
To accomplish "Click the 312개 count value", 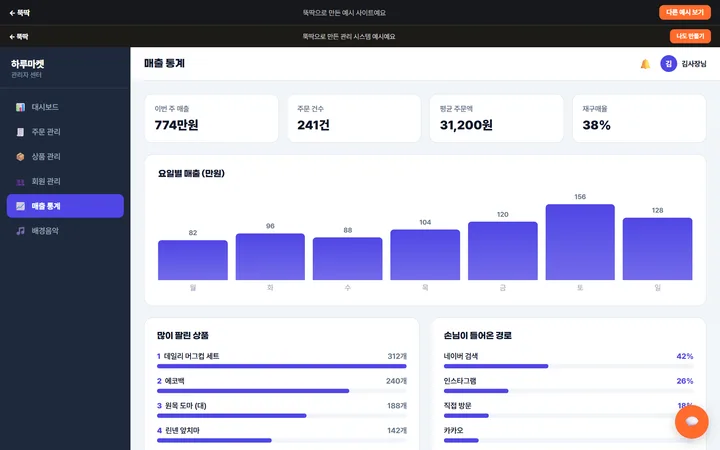I will coord(397,356).
